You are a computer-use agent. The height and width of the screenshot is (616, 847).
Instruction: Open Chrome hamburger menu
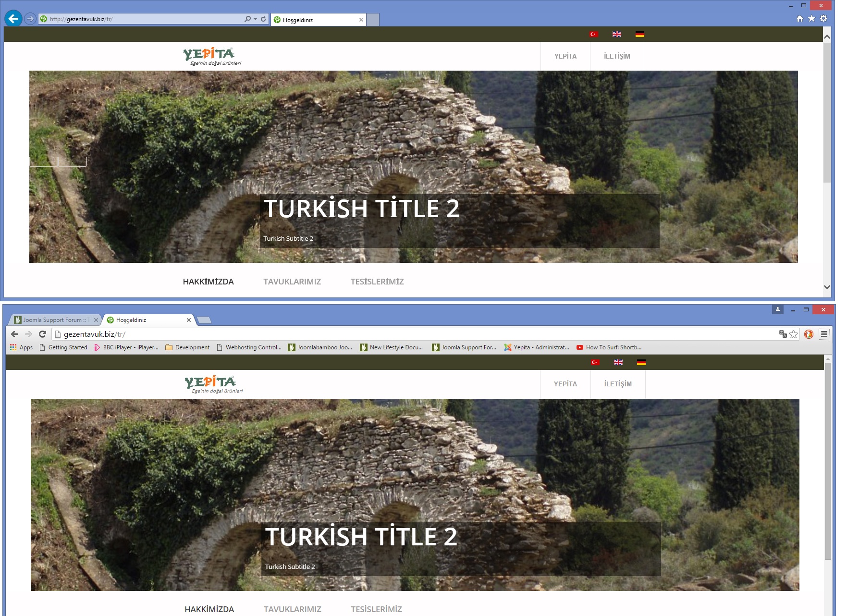point(824,334)
